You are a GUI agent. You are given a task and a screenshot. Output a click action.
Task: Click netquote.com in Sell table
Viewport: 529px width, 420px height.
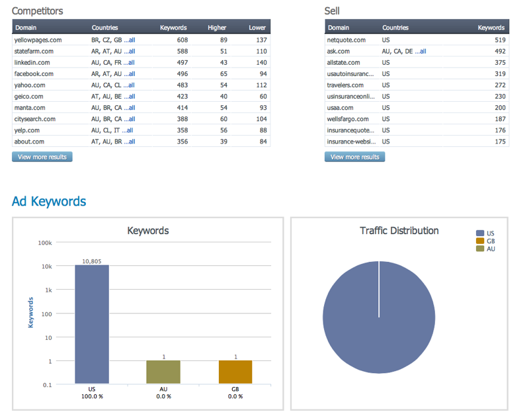click(x=346, y=40)
